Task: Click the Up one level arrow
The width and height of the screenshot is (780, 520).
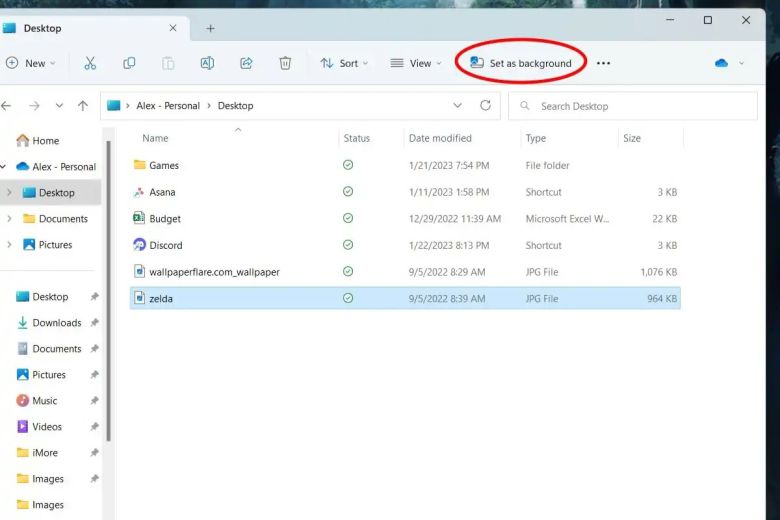Action: (83, 105)
